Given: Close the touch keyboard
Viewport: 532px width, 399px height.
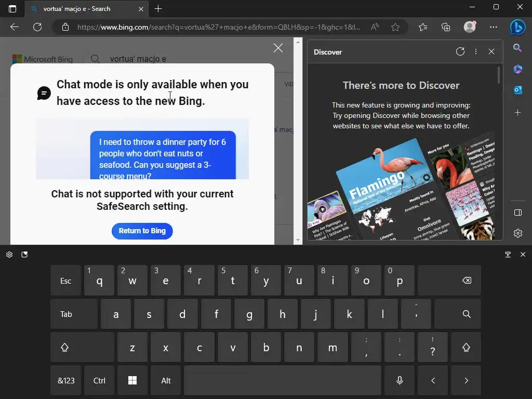Looking at the screenshot, I should coord(523,255).
